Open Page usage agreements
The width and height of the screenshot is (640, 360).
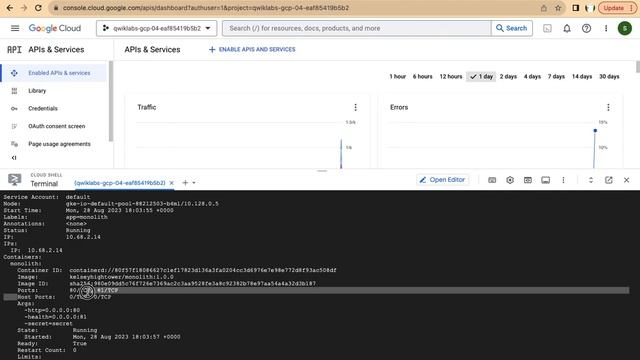tap(59, 144)
